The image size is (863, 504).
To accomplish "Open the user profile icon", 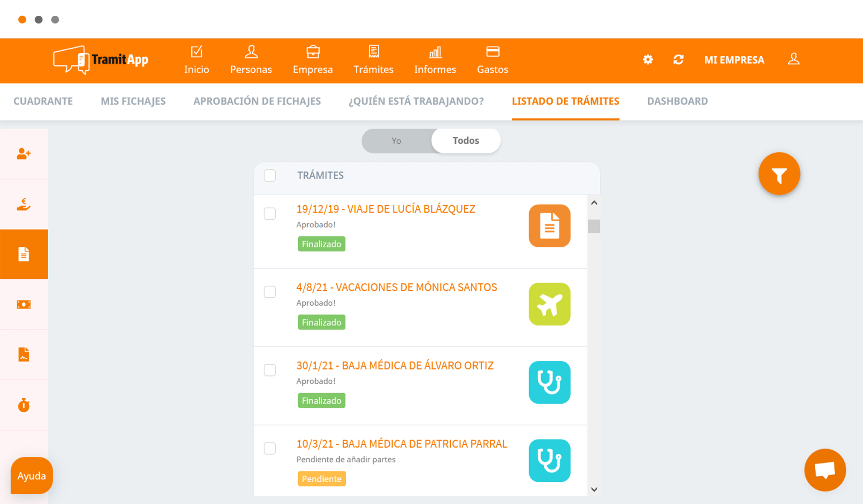I will [793, 59].
